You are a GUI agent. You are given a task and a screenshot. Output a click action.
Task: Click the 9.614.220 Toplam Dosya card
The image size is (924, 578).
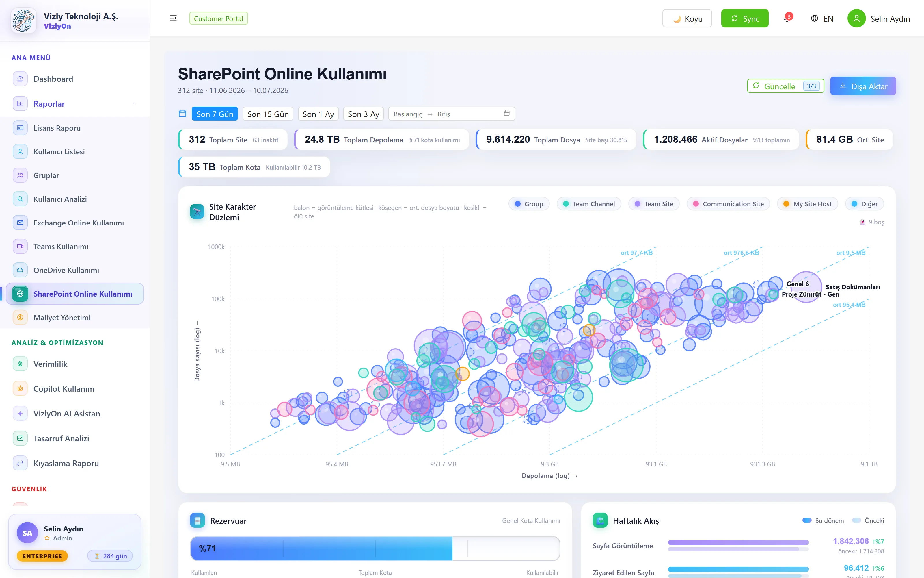coord(556,140)
